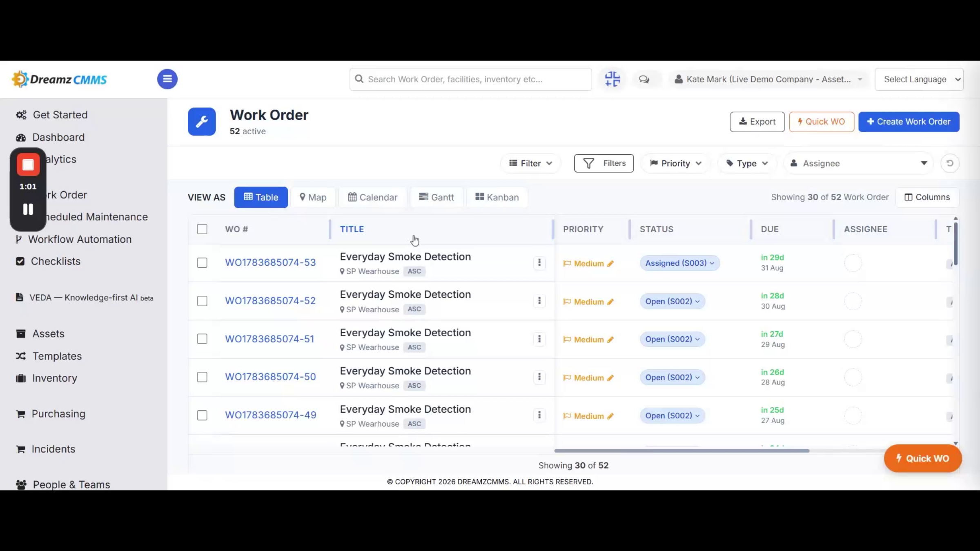Edit priority pencil for WO1783685074-51
Image resolution: width=980 pixels, height=551 pixels.
pos(610,340)
